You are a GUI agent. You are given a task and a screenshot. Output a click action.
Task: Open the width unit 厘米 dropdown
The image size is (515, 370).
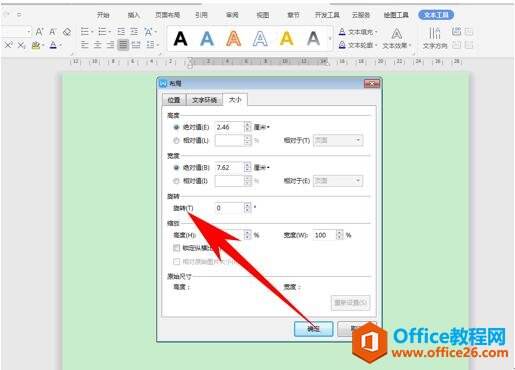(x=262, y=168)
